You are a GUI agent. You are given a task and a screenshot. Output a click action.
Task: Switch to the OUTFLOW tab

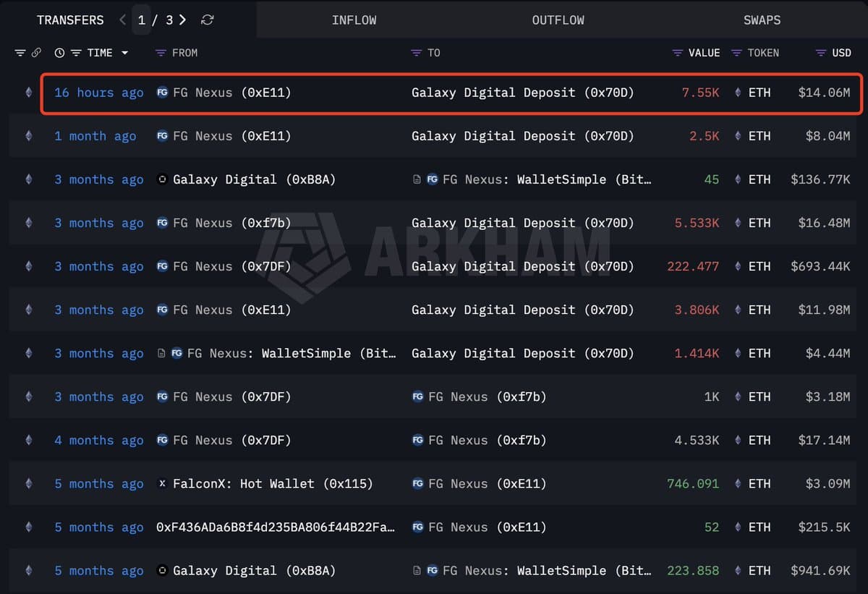tap(558, 20)
